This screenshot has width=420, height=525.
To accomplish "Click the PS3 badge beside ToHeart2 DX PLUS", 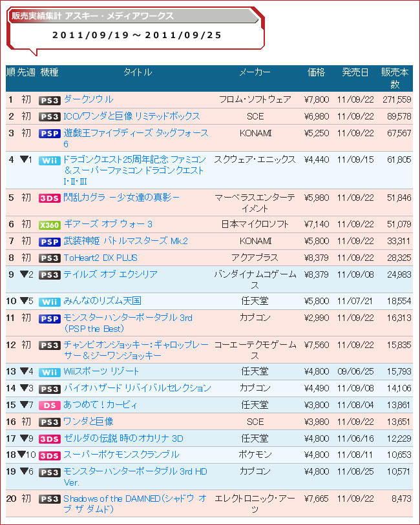I will pyautogui.click(x=50, y=258).
